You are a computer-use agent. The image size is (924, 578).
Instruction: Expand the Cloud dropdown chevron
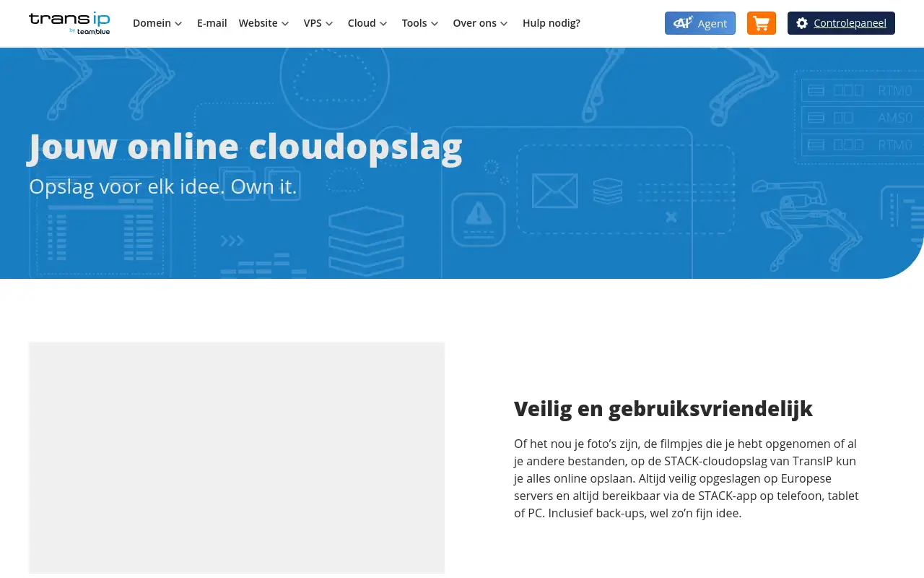coord(383,24)
